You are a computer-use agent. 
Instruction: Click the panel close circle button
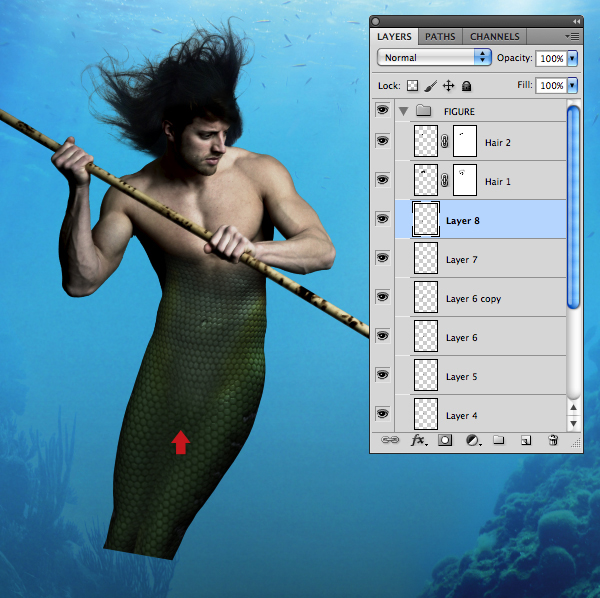376,21
